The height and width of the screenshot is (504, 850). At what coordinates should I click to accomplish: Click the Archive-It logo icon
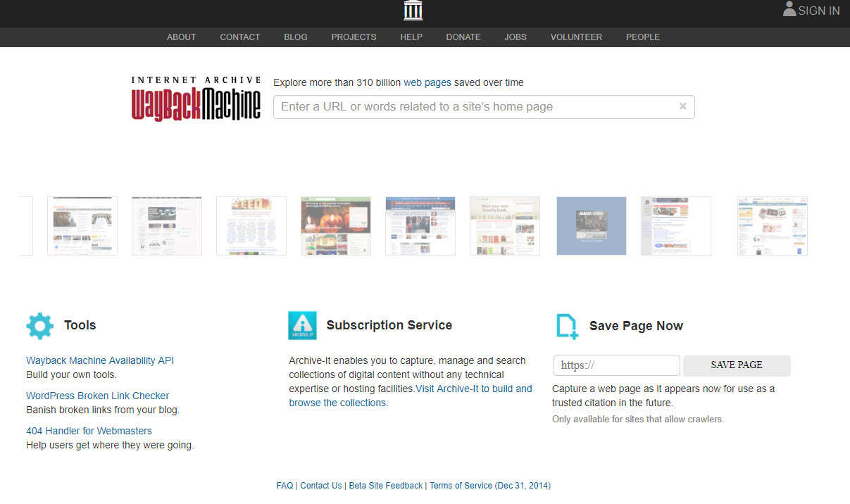point(302,325)
